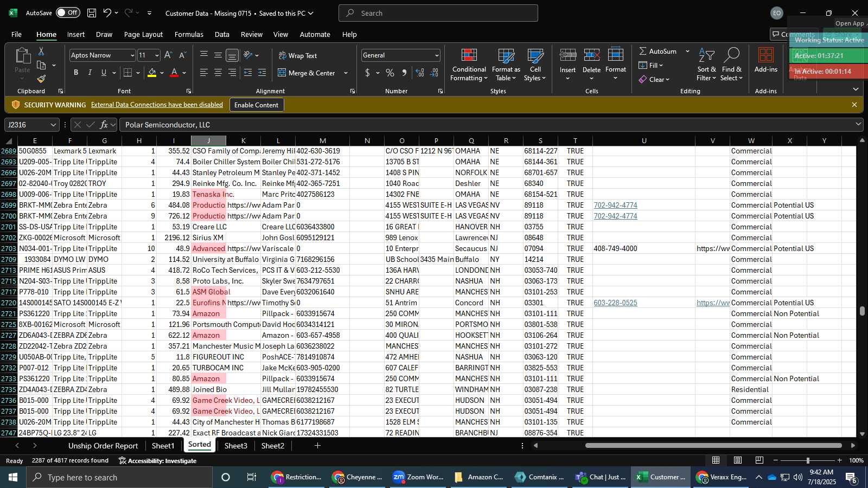
Task: Click the Cut scissors icon
Action: [x=41, y=51]
